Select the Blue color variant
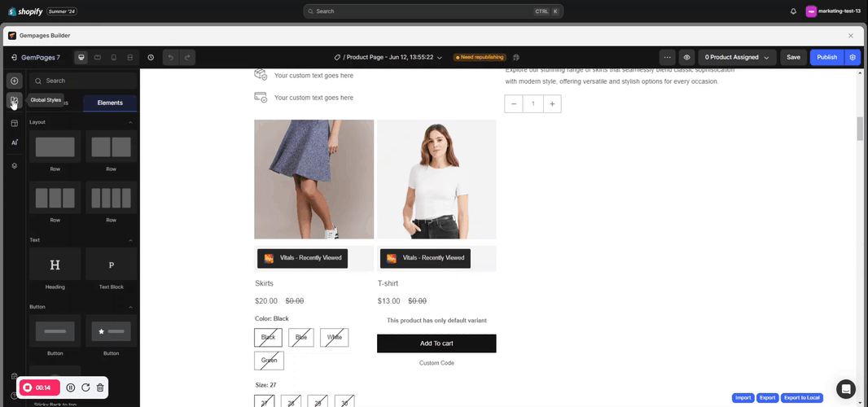 click(301, 337)
